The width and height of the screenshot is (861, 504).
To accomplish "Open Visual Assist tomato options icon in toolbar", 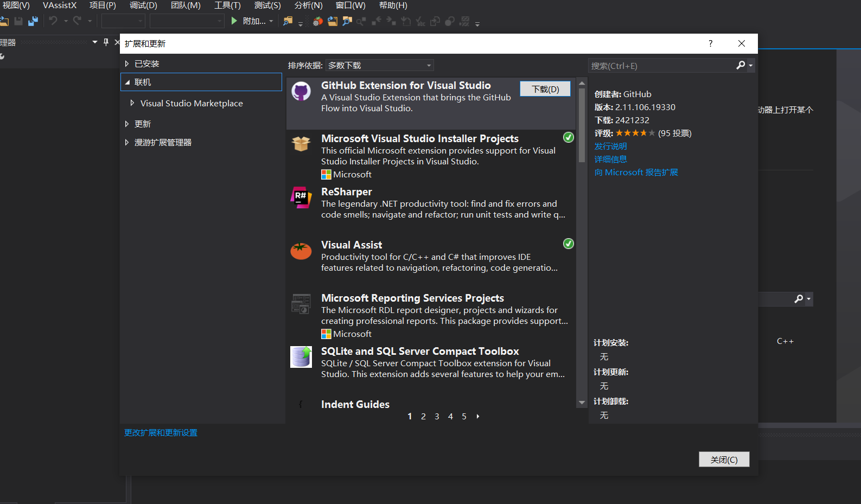I will coord(318,21).
